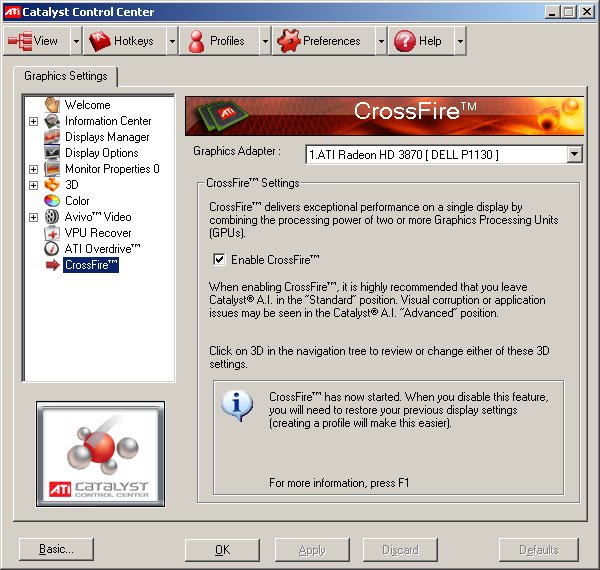Open the Hotkeys menu label
The image size is (600, 570).
coord(134,41)
